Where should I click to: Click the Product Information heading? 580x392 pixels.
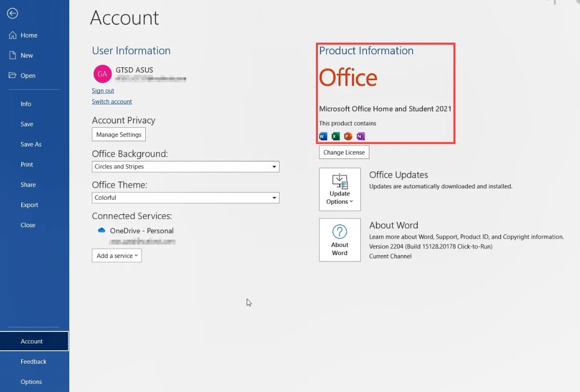[x=366, y=51]
